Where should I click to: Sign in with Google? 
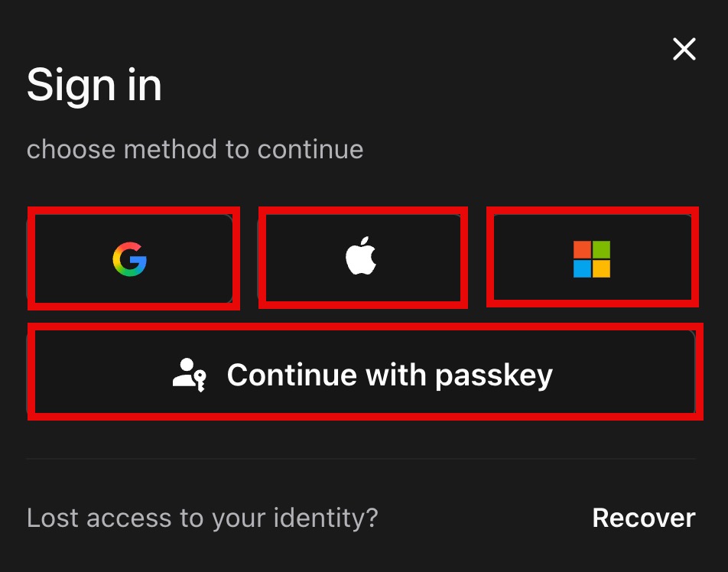coord(131,258)
